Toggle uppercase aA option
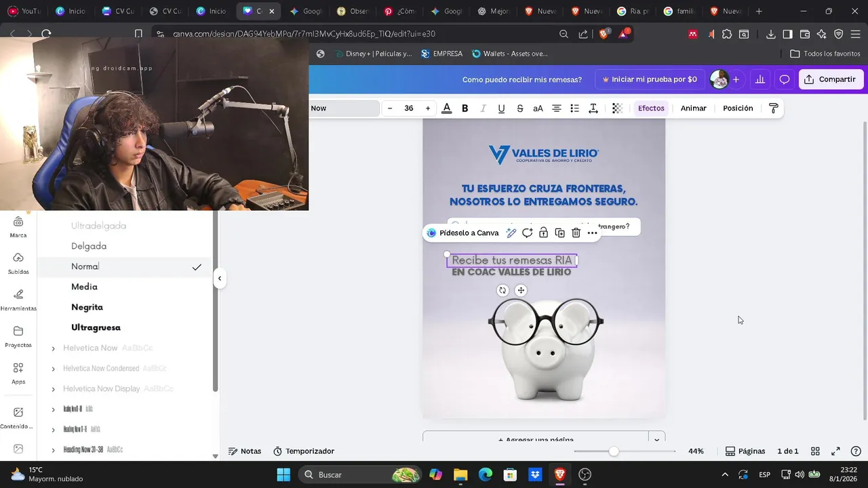Viewport: 868px width, 488px height. tap(538, 108)
